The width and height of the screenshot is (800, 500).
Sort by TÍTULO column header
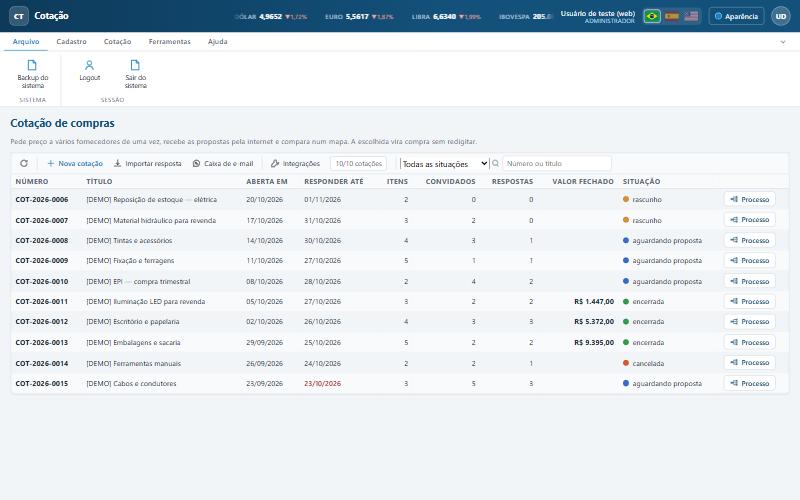click(99, 181)
